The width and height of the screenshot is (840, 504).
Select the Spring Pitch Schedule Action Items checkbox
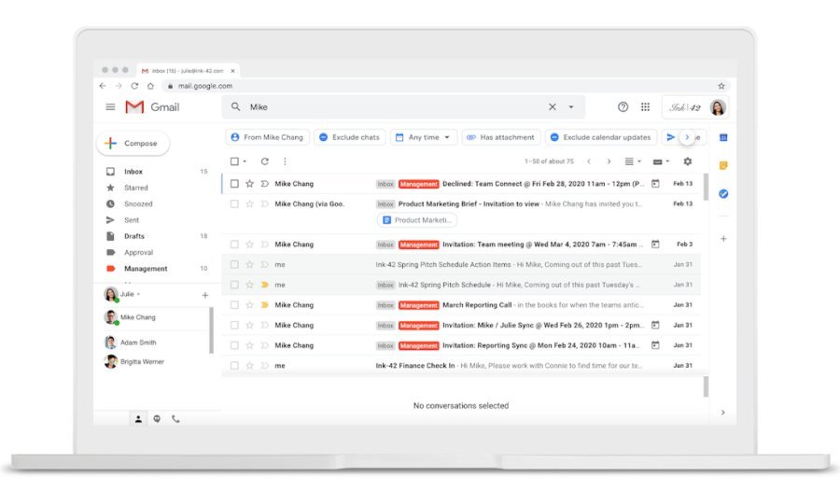234,264
